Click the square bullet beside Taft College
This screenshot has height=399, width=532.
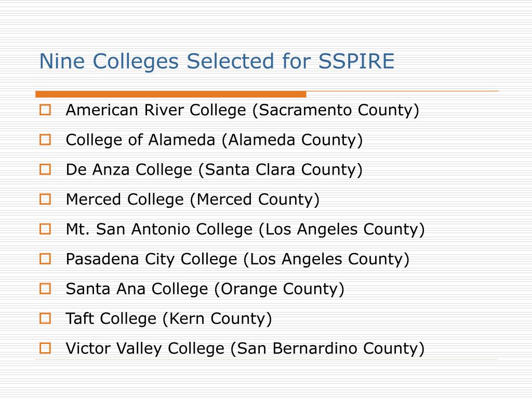(45, 318)
